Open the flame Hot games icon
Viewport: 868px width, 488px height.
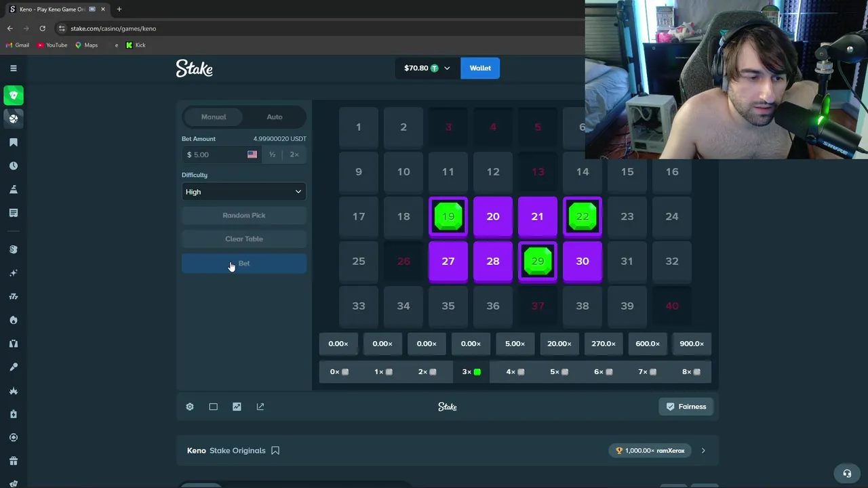click(x=13, y=320)
